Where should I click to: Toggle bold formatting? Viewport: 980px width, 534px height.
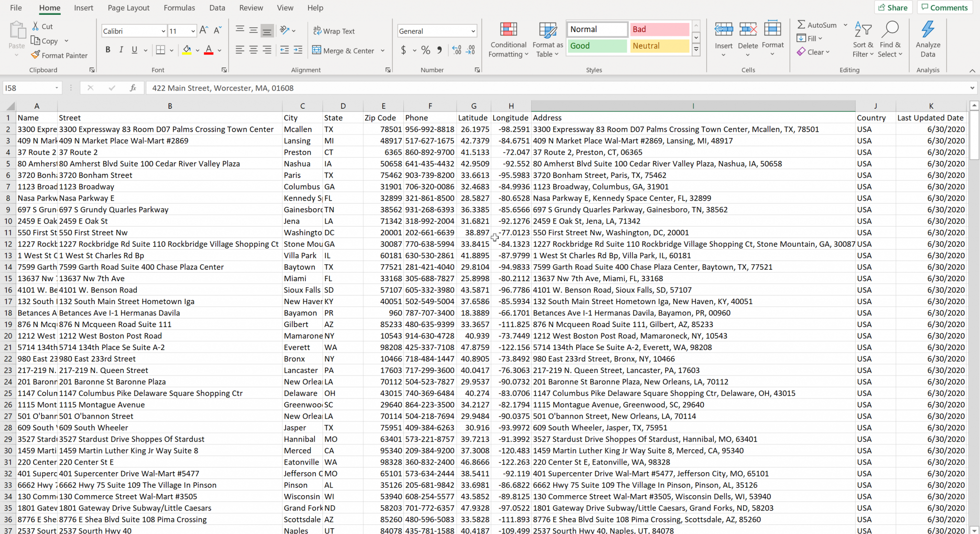pos(107,49)
